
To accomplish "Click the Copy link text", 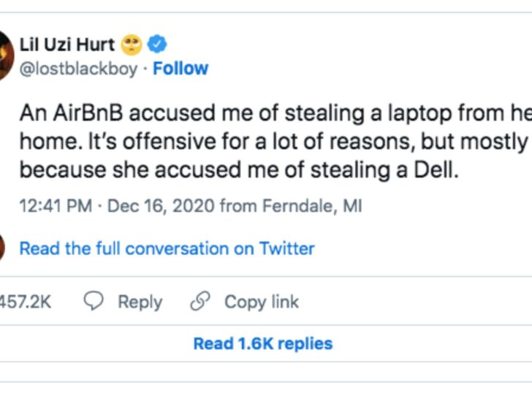I will [262, 302].
